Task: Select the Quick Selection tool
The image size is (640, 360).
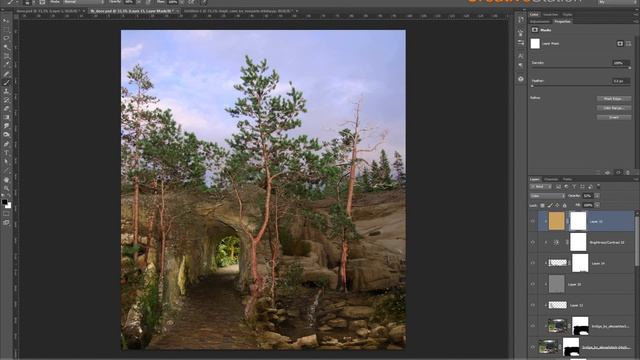Action: 6,47
